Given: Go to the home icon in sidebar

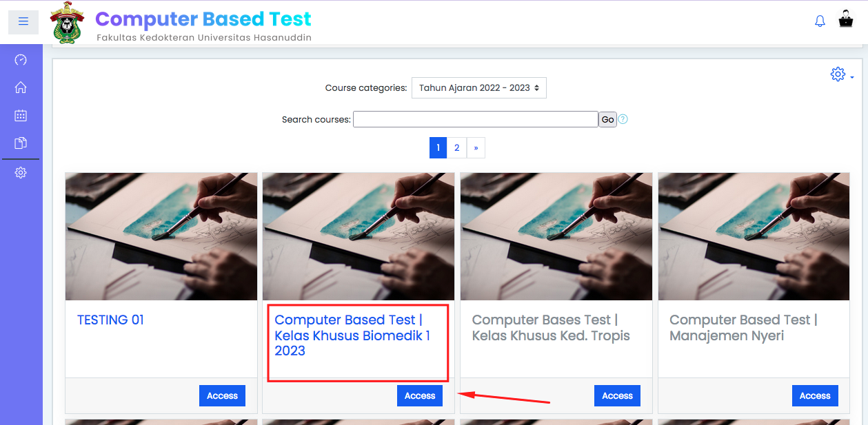Looking at the screenshot, I should pyautogui.click(x=21, y=87).
